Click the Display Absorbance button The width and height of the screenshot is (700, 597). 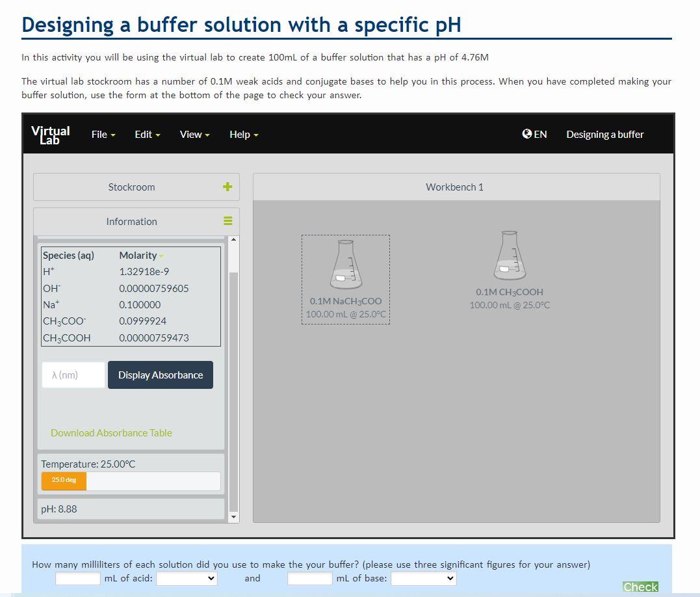pyautogui.click(x=160, y=375)
